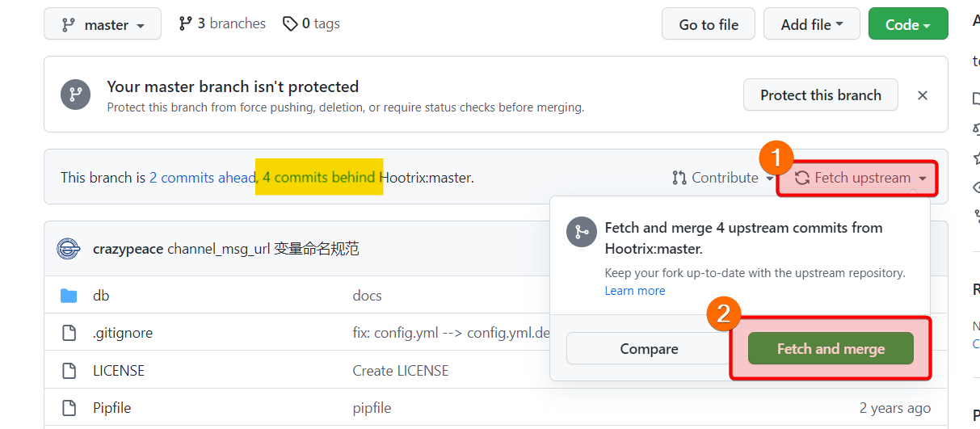Viewport: 980px width, 429px height.
Task: Click the branches icon
Action: click(186, 24)
